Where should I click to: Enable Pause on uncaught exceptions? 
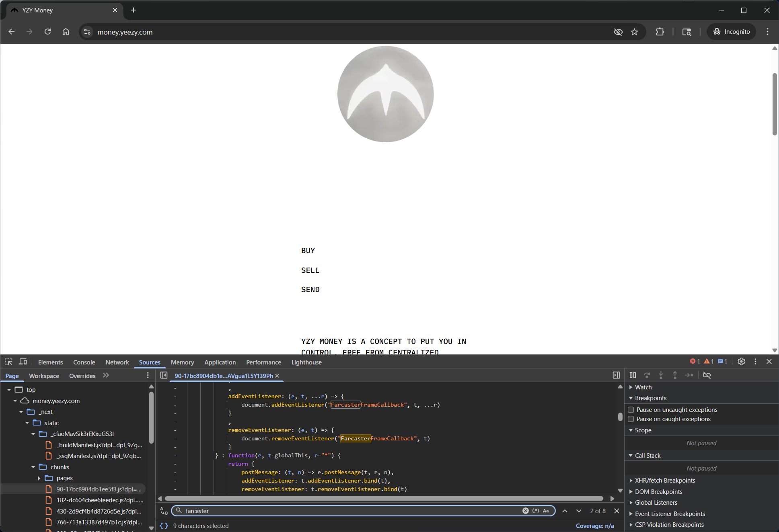coord(631,409)
